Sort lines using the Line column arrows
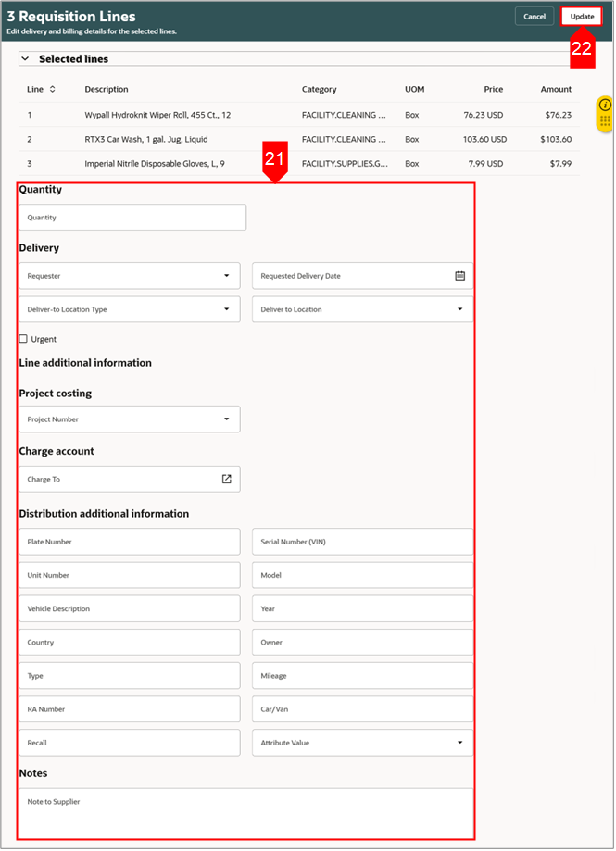 pyautogui.click(x=52, y=90)
